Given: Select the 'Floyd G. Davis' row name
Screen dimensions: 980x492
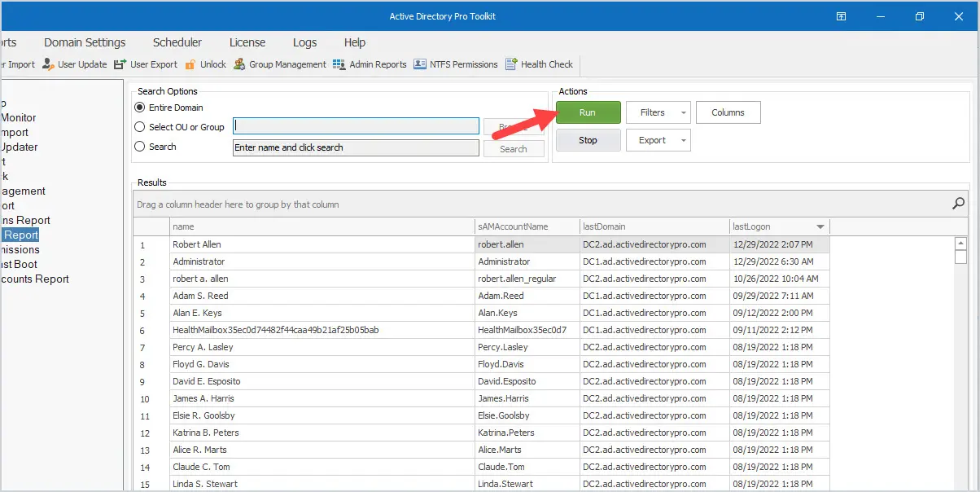Looking at the screenshot, I should 322,364.
